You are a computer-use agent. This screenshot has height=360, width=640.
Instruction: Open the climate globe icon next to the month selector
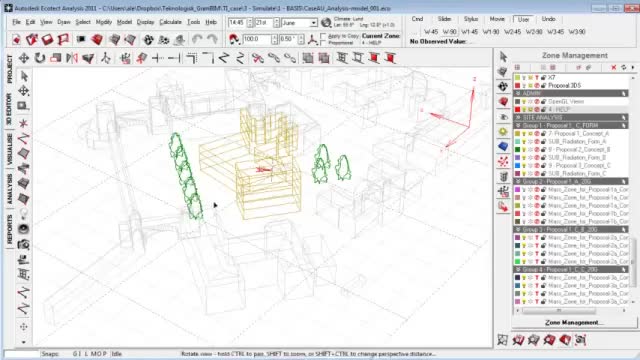click(326, 23)
